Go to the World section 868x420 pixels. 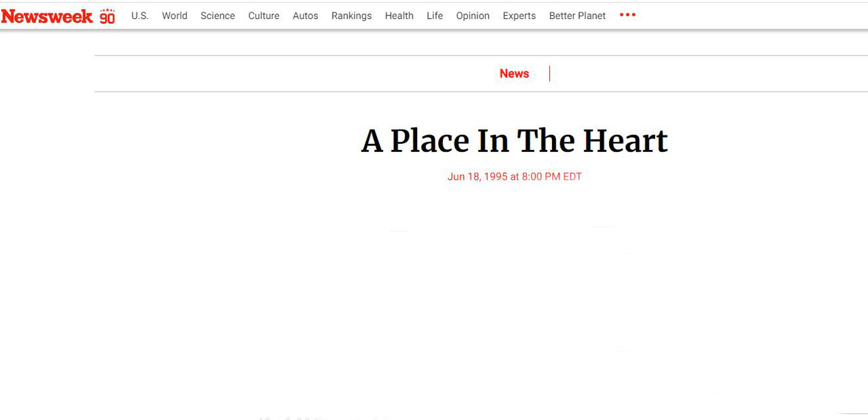174,16
